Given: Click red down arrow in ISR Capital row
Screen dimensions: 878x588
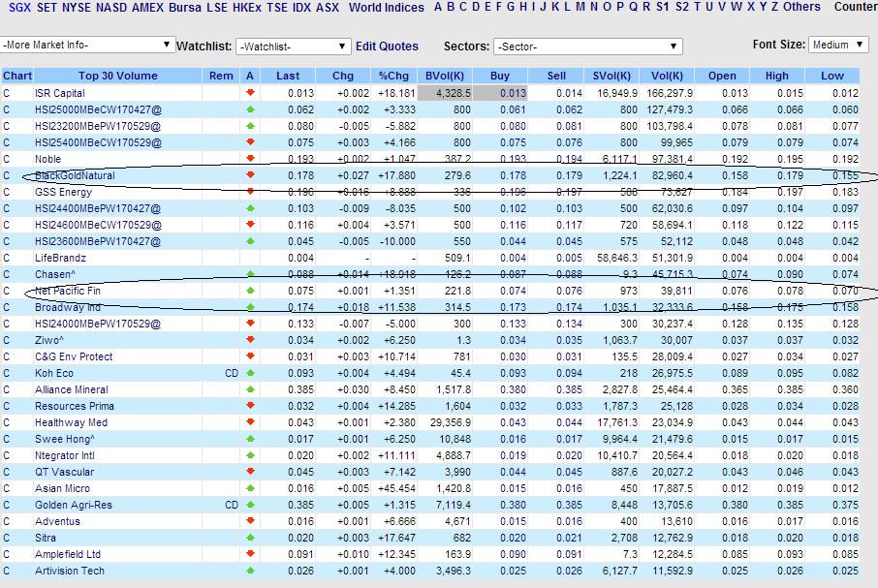Looking at the screenshot, I should 250,92.
